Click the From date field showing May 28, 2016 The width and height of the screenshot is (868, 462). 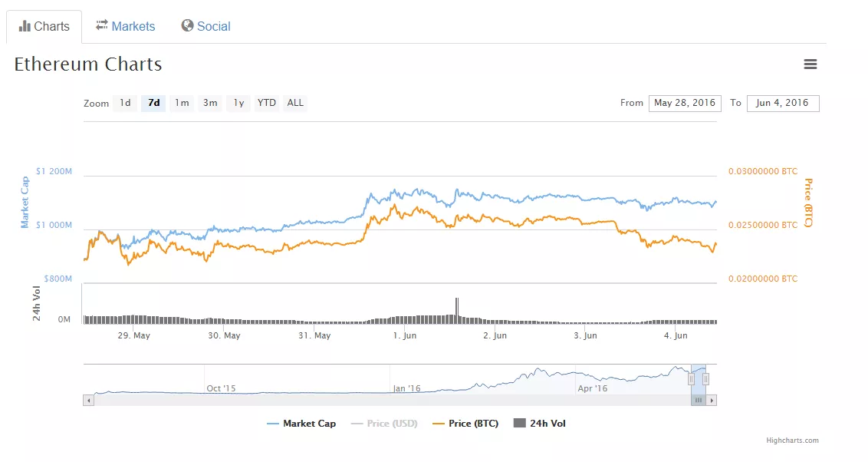click(685, 103)
